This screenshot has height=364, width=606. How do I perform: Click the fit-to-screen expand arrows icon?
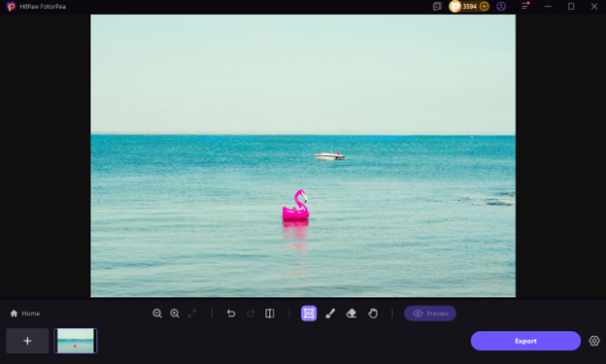[x=192, y=314]
